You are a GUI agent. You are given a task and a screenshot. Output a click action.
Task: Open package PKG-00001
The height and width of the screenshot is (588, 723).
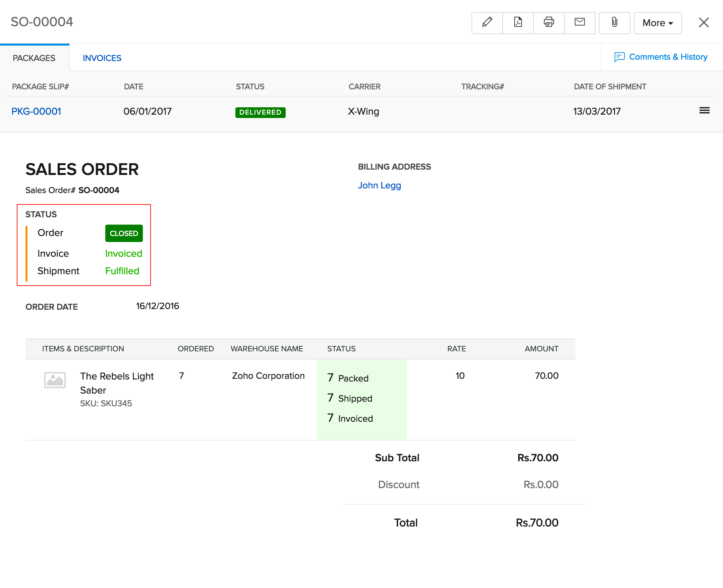tap(36, 111)
